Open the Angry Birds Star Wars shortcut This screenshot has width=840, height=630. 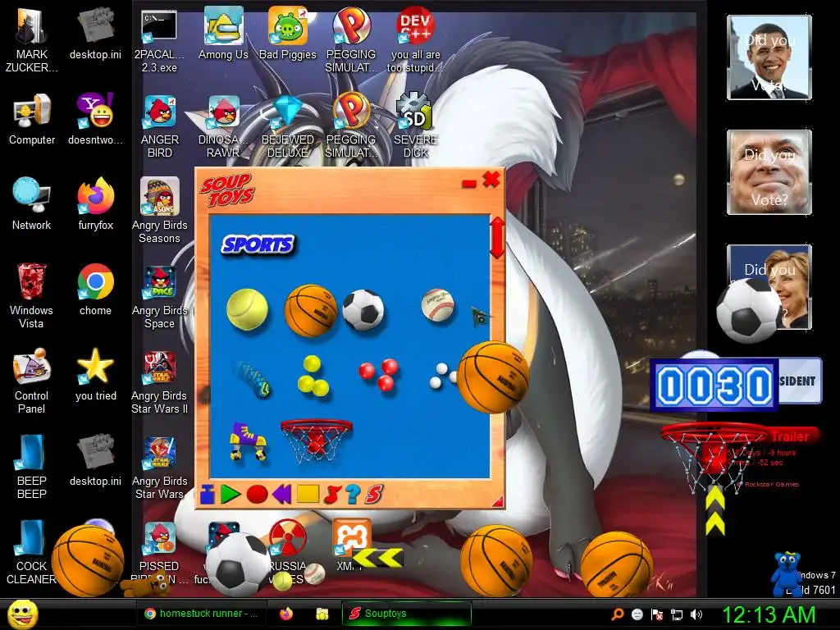pyautogui.click(x=160, y=467)
